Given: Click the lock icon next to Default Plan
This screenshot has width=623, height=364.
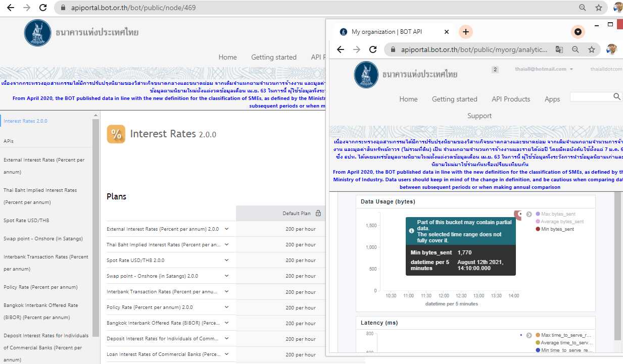Looking at the screenshot, I should [x=318, y=214].
